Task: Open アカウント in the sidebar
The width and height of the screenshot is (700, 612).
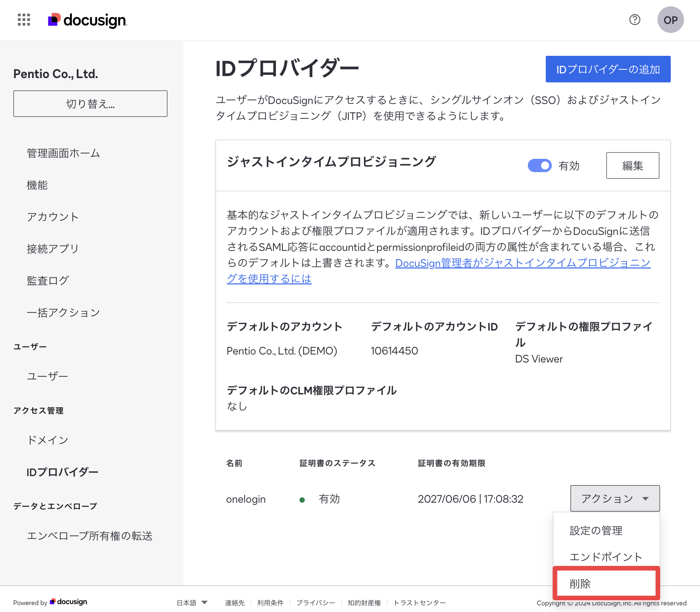Action: (53, 217)
